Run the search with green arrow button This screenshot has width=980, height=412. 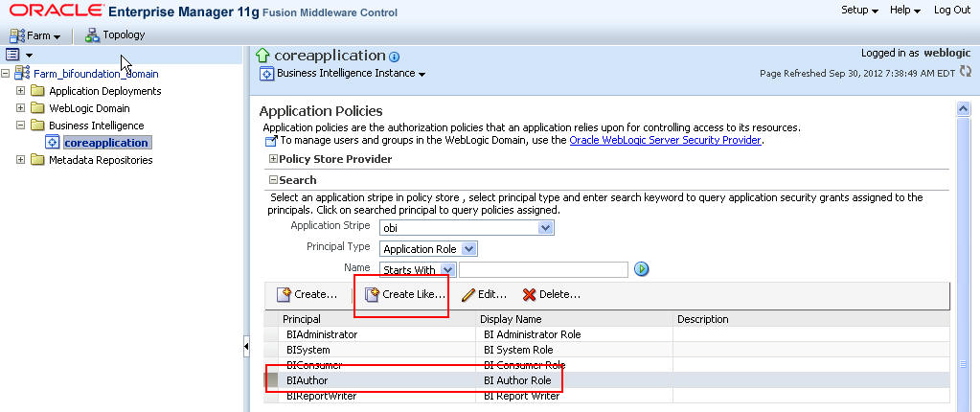tap(641, 269)
